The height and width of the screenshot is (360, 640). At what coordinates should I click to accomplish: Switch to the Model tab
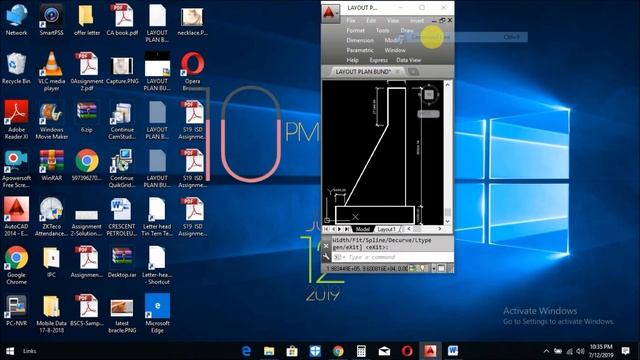pyautogui.click(x=362, y=229)
